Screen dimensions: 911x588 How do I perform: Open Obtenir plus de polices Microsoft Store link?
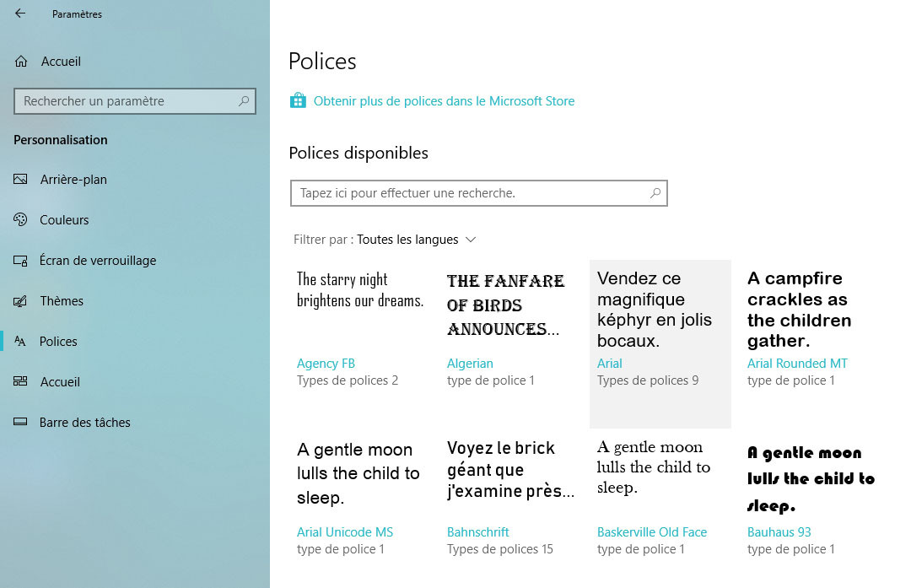click(x=444, y=101)
